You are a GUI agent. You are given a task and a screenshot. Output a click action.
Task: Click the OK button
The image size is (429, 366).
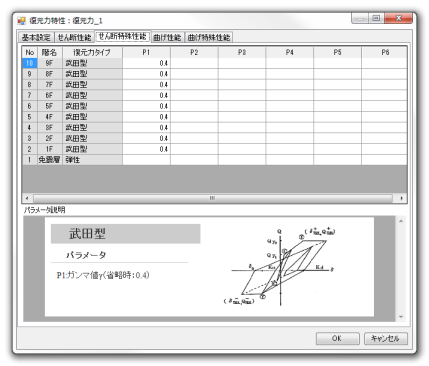click(x=337, y=338)
